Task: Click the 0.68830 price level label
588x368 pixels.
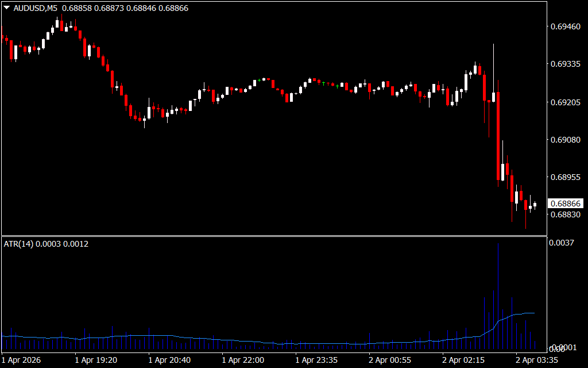Action: coord(565,215)
